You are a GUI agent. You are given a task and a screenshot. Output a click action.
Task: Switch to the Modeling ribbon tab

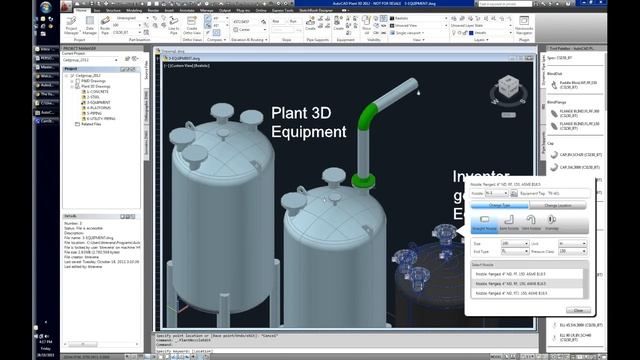pyautogui.click(x=134, y=10)
